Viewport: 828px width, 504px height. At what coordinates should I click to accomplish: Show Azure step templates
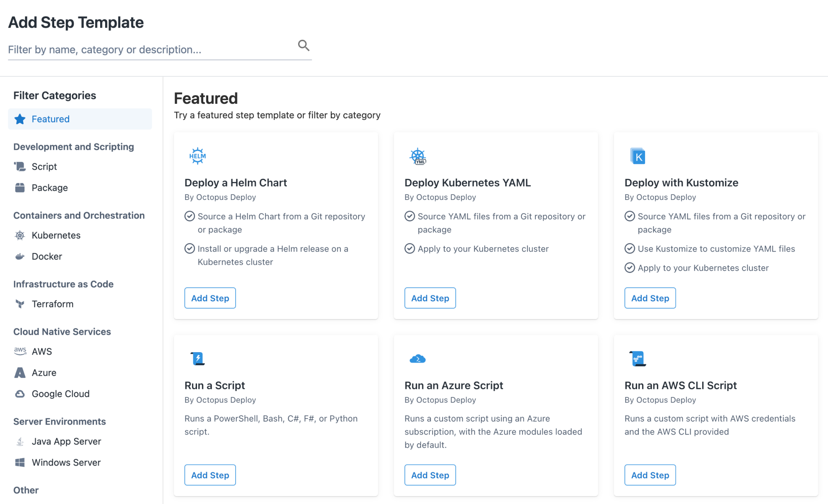(x=80, y=373)
